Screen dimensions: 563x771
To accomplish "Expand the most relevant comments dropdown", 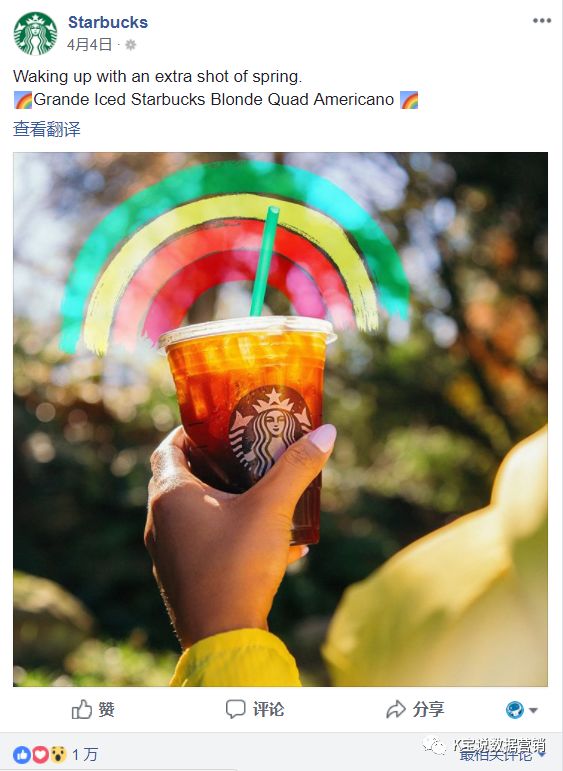I will tap(503, 755).
